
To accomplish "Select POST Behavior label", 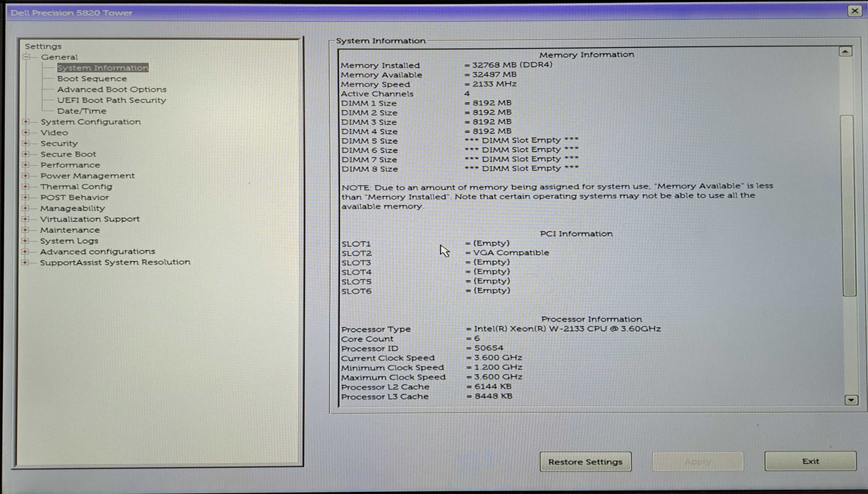I will [x=75, y=198].
